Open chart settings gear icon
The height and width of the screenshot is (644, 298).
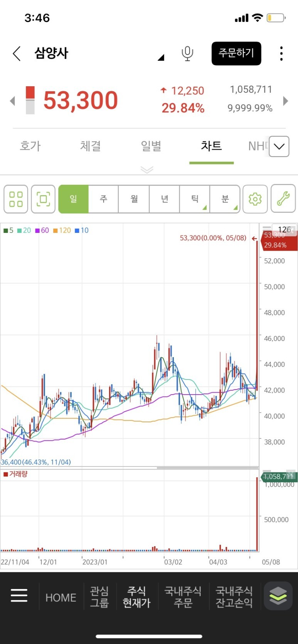[x=255, y=199]
